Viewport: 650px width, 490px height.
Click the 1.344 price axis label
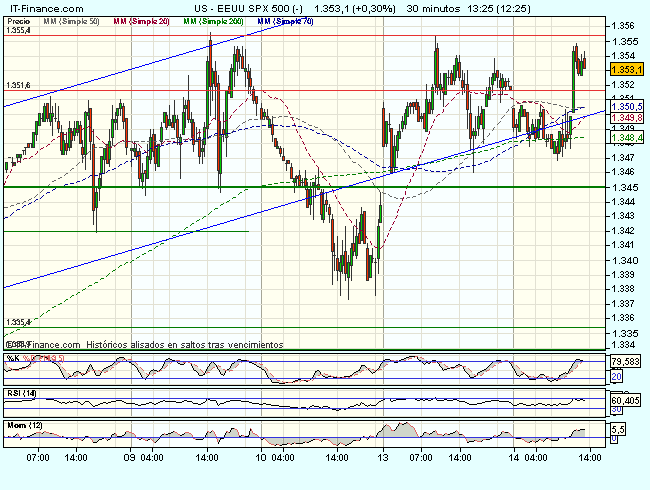[623, 202]
